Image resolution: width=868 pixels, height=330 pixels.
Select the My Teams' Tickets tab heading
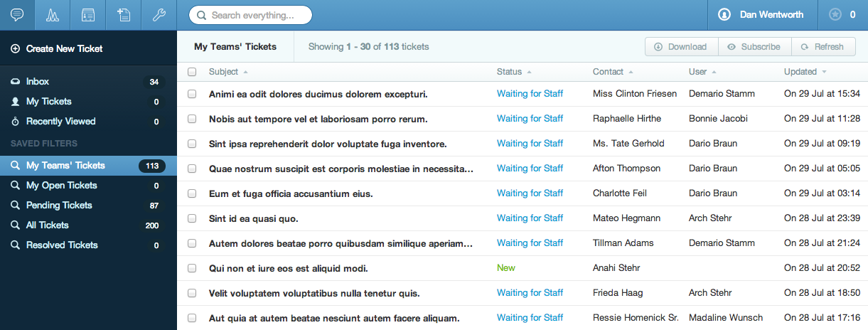tap(235, 47)
